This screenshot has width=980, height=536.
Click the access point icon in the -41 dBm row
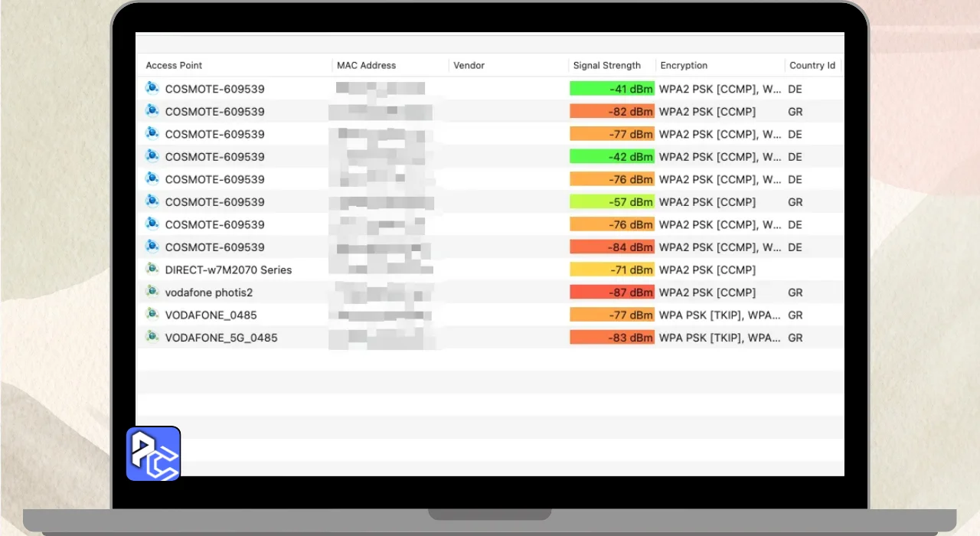tap(152, 88)
